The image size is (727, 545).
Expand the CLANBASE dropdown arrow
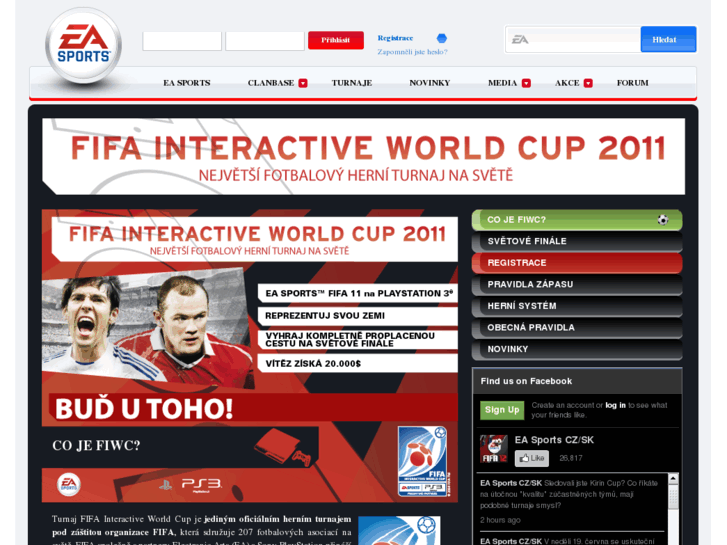pyautogui.click(x=303, y=83)
